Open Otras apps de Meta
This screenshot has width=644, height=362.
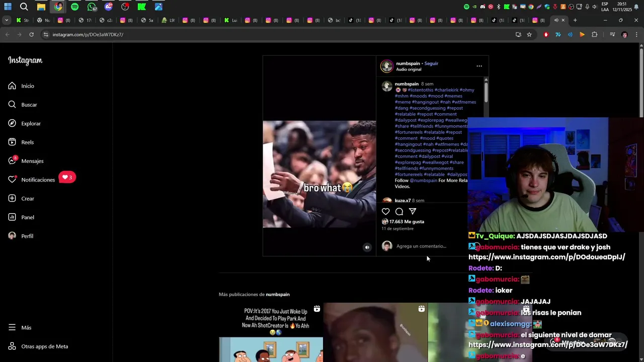[38, 346]
